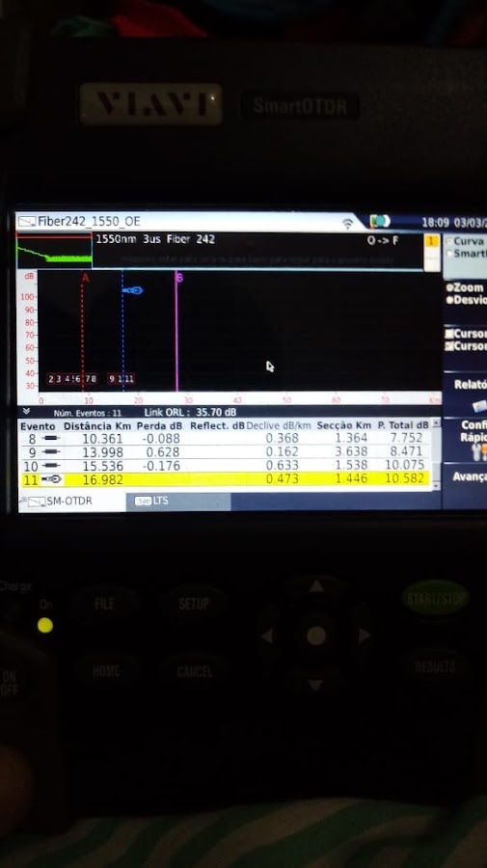The height and width of the screenshot is (868, 487).
Task: Check the Wi-Fi signal icon
Action: (x=347, y=223)
